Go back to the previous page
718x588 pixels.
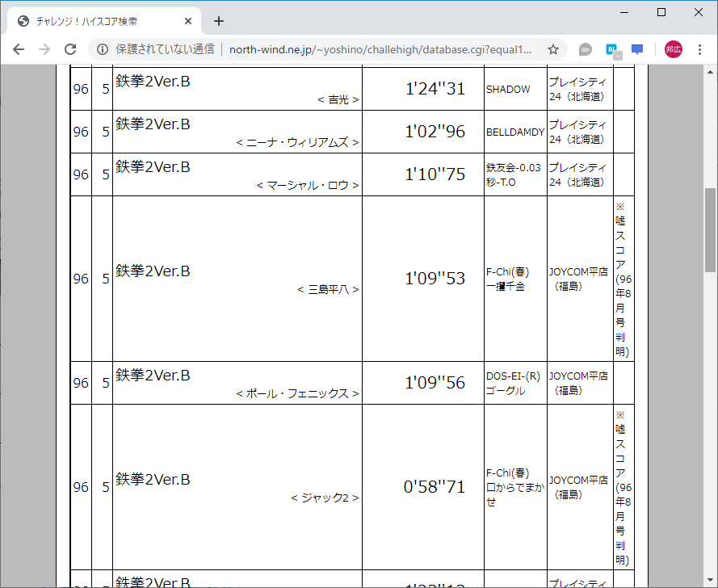pos(19,49)
